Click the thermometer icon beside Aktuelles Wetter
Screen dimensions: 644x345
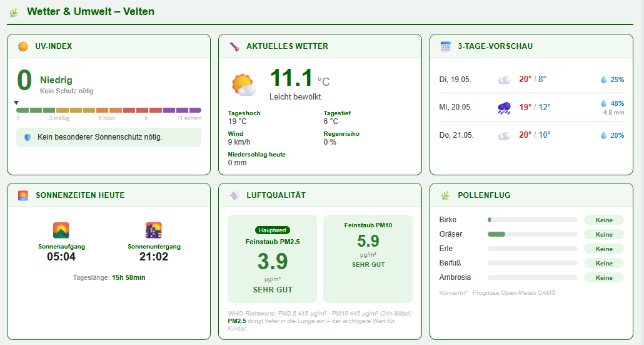click(x=234, y=46)
